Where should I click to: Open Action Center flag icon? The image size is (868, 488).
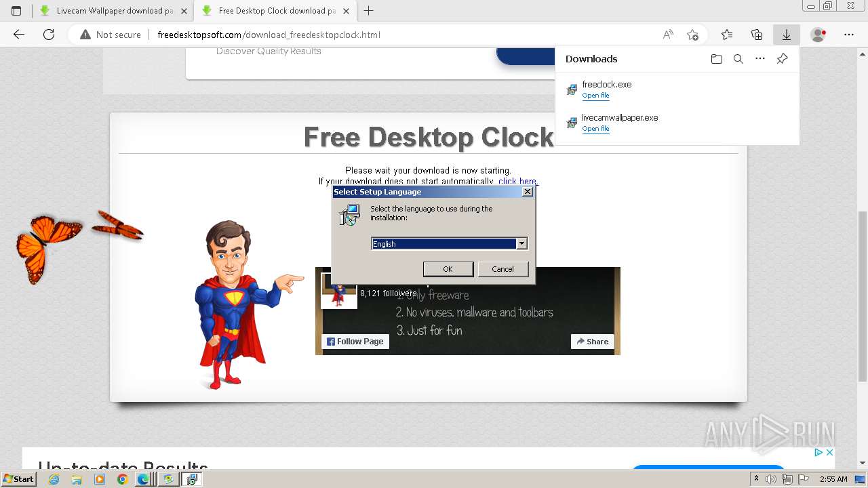804,479
